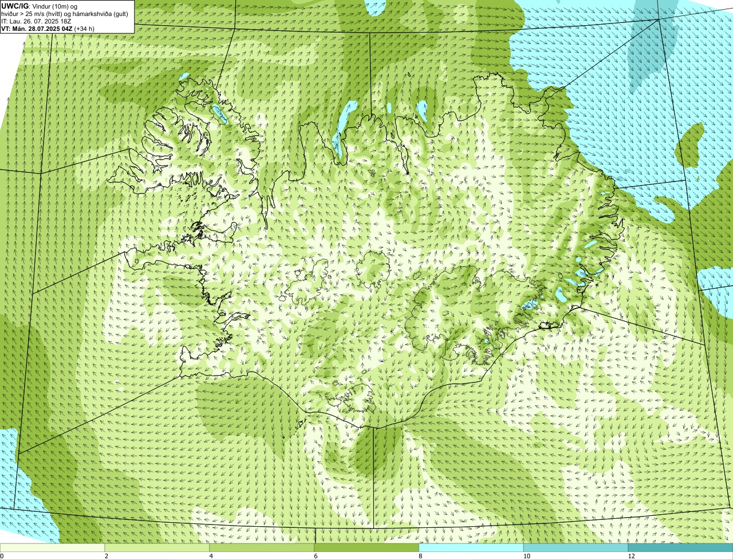The width and height of the screenshot is (733, 560).
Task: Click the "10" scale label
Action: click(x=526, y=556)
